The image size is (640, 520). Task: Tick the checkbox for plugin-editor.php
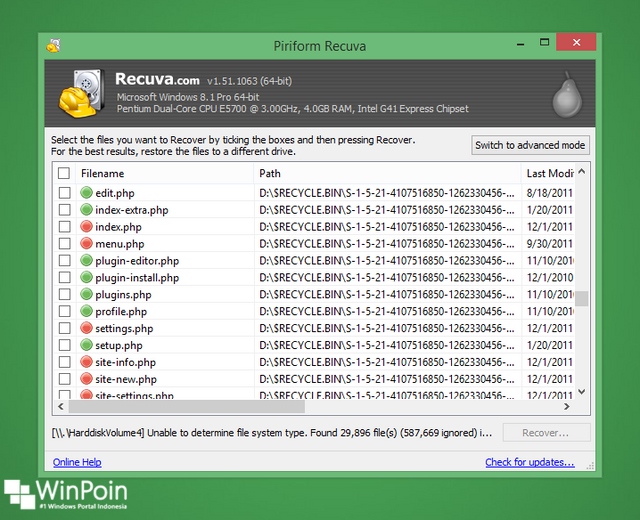[x=64, y=260]
